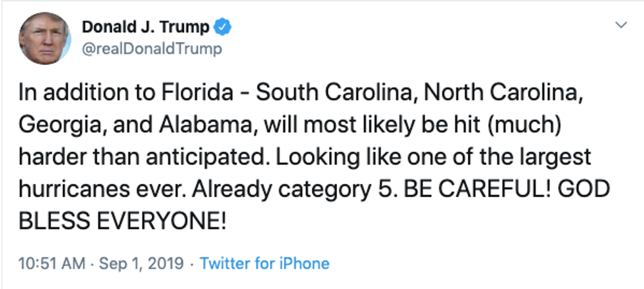
Task: Open the tweet options chevron menu
Action: 620,26
